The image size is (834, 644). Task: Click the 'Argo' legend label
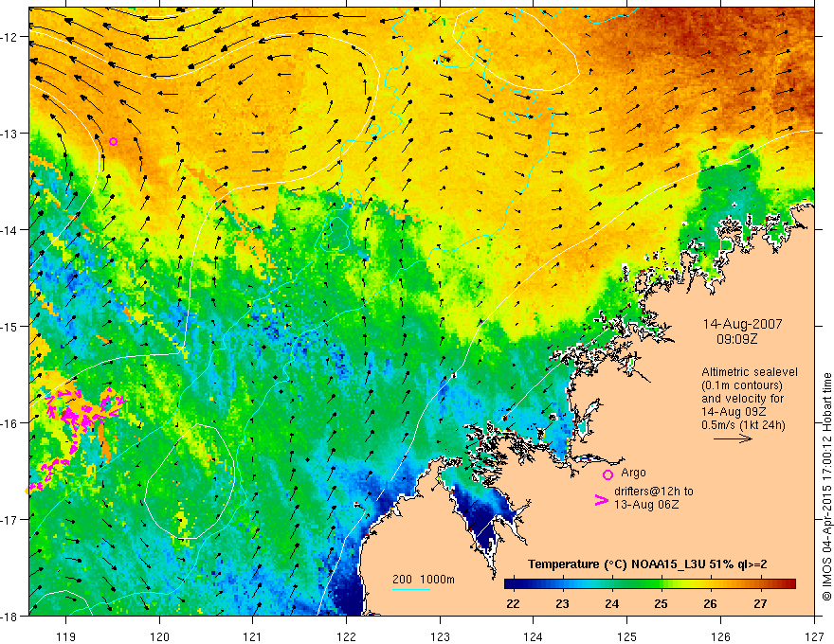point(633,473)
